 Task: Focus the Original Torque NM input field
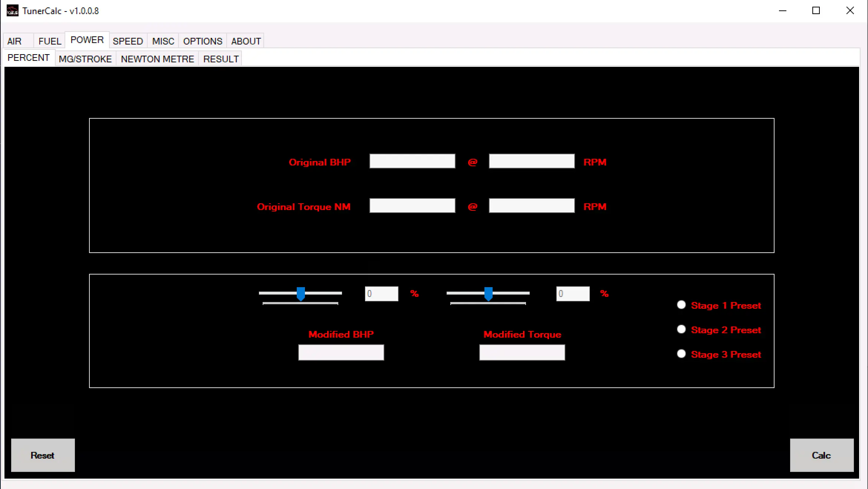[x=412, y=206]
